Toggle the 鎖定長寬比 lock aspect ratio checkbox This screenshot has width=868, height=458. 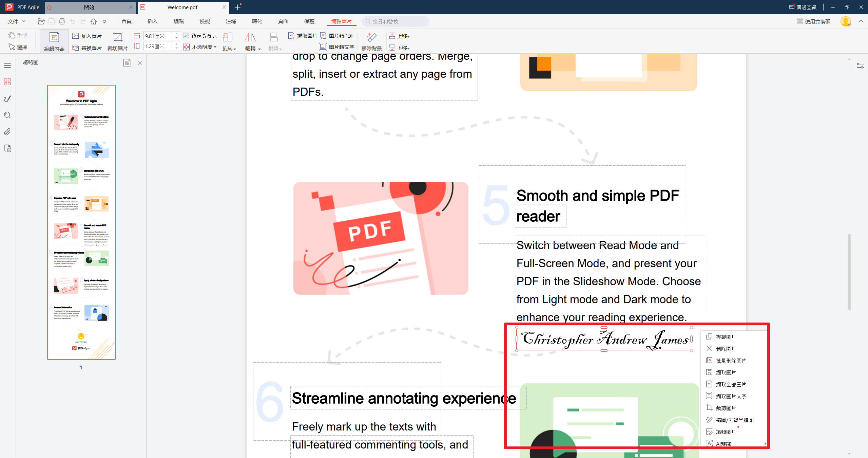tap(186, 36)
